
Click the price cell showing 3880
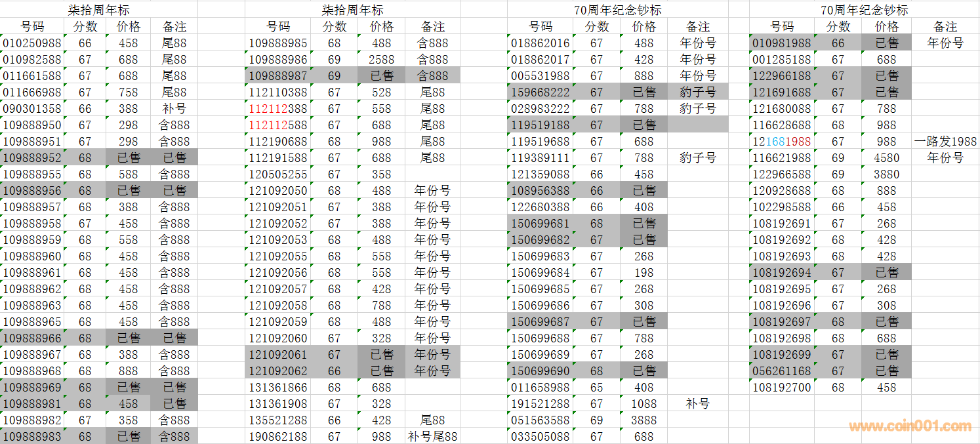[x=886, y=174]
